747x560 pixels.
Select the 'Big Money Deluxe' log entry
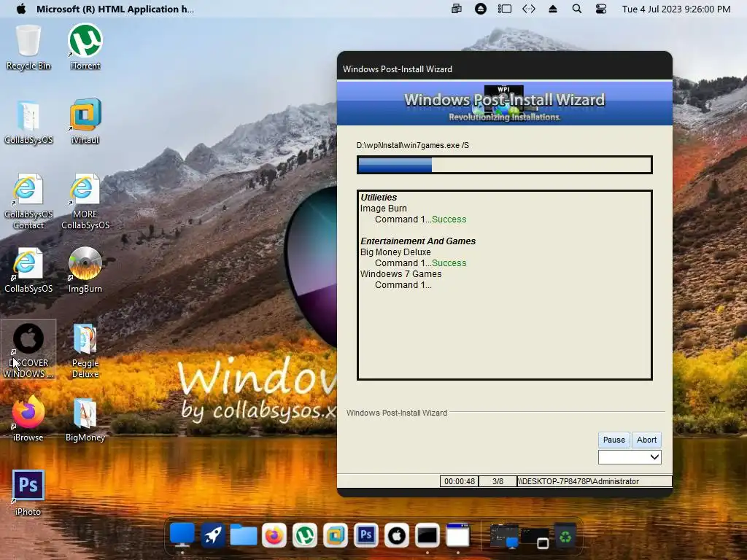pos(395,252)
